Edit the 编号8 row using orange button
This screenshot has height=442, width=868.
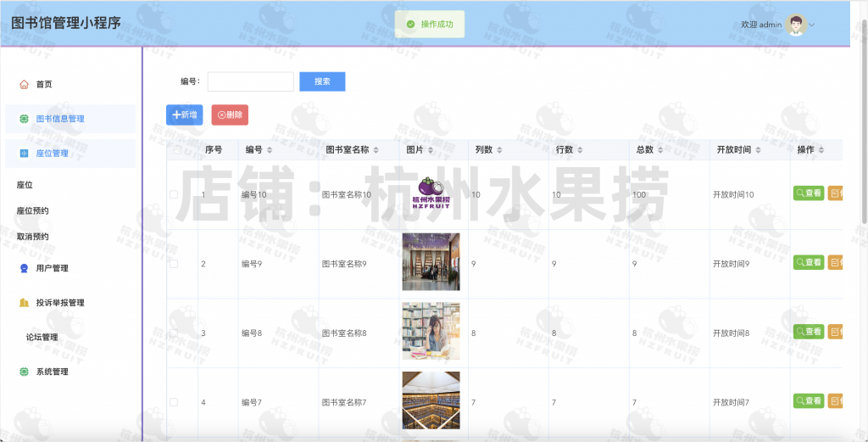835,332
